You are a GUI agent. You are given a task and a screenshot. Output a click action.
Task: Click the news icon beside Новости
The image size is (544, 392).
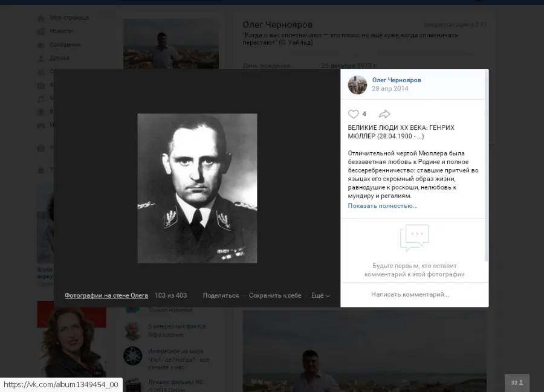[41, 31]
